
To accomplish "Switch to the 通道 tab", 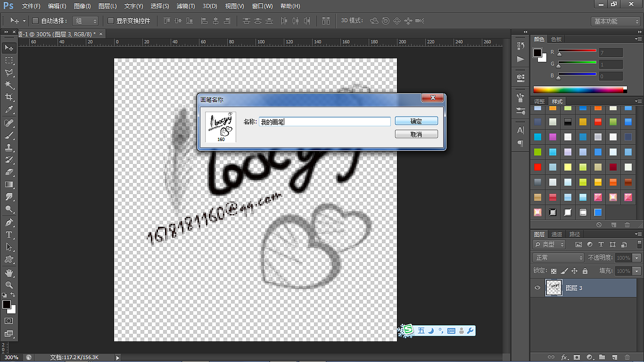I will 556,234.
